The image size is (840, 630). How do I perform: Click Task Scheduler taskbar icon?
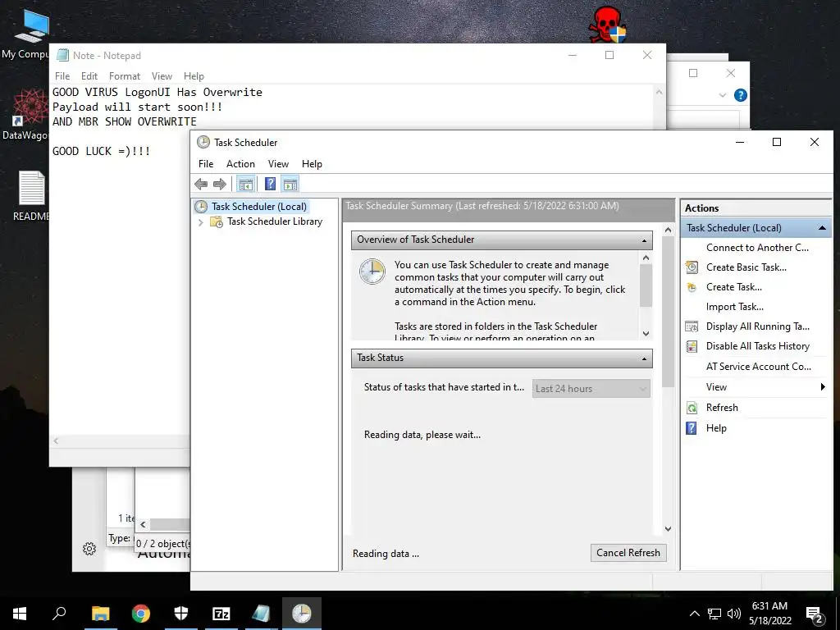tap(302, 614)
